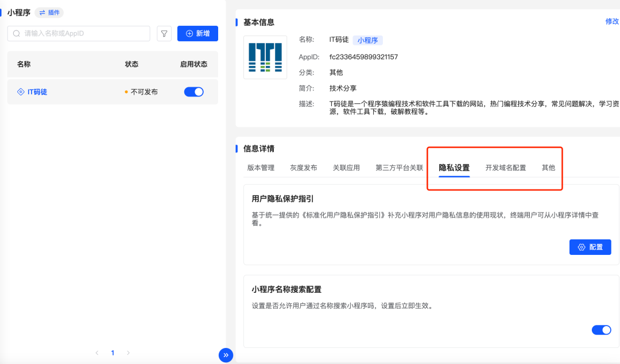Turn off the 小程序名称搜索配置 switch
Image resolution: width=620 pixels, height=364 pixels.
[601, 330]
